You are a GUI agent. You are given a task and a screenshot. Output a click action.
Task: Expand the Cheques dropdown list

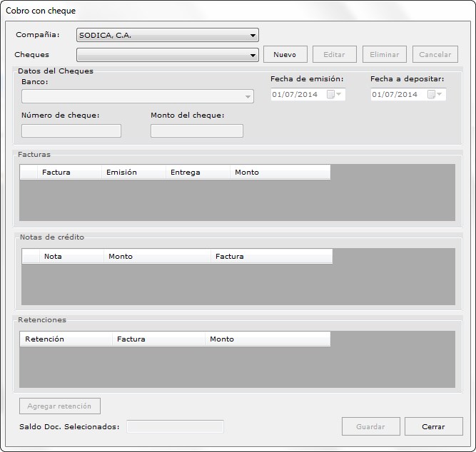tap(168, 55)
